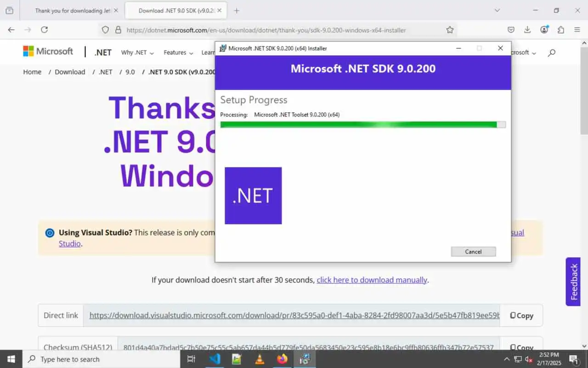Click the 'Setup Progress' heading in the installer

point(254,100)
